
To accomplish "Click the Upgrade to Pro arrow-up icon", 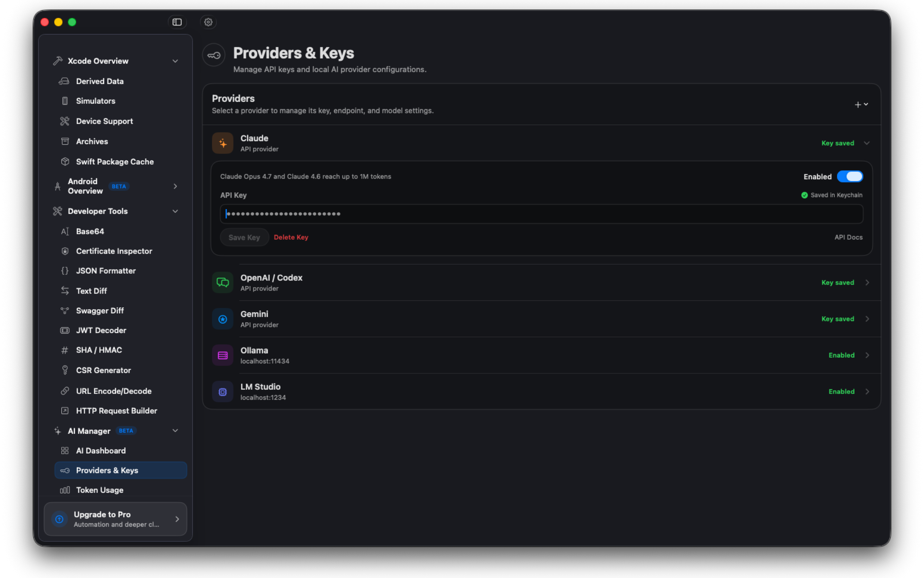I will pyautogui.click(x=59, y=519).
